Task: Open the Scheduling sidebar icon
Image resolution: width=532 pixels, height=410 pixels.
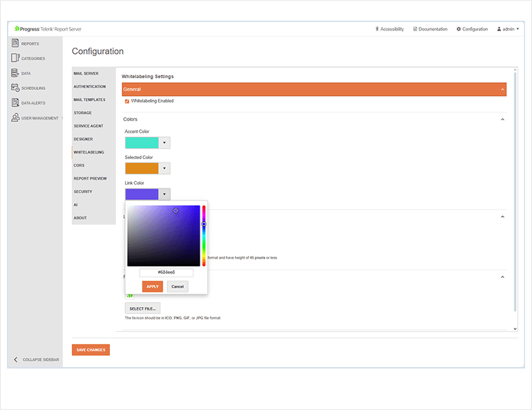Action: (x=15, y=88)
